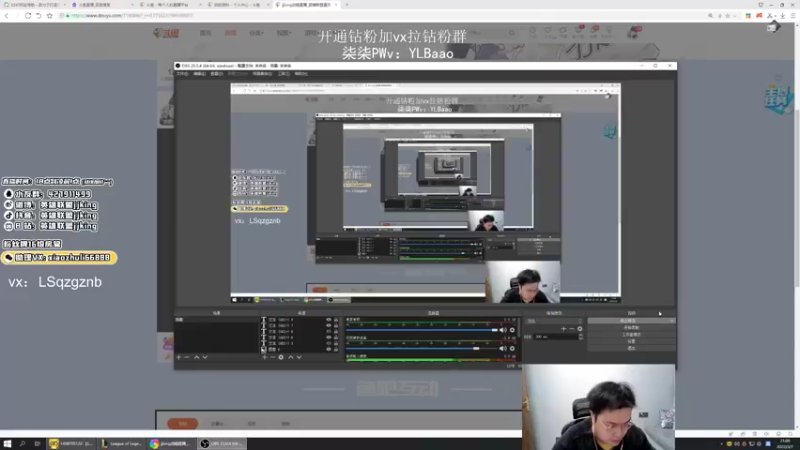Open a new browser tab

click(347, 5)
